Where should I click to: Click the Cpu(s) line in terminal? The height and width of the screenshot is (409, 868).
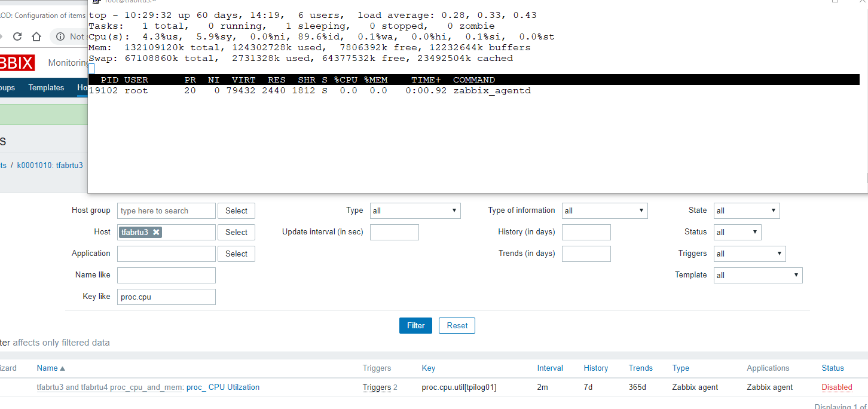click(322, 37)
